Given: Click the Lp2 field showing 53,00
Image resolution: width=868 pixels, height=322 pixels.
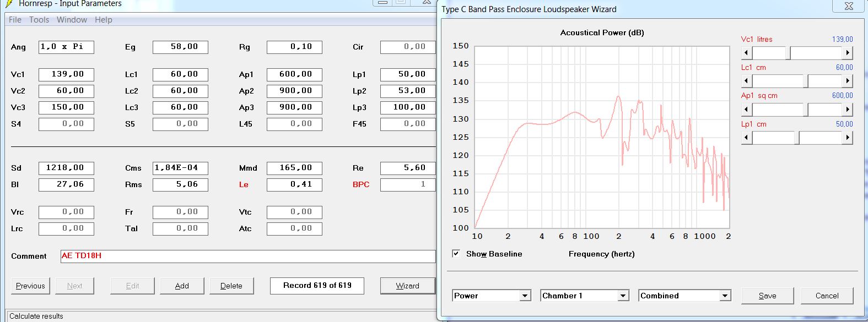Looking at the screenshot, I should click(x=408, y=91).
